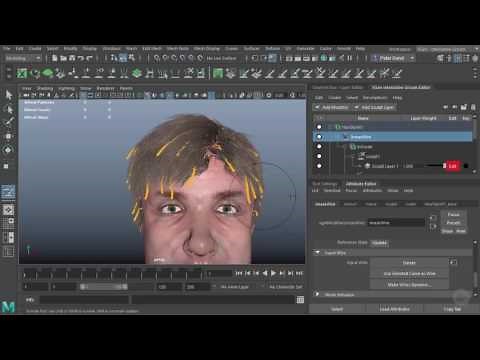Click the Rotate tool in the toolbox
The width and height of the screenshot is (480, 360).
[9, 150]
